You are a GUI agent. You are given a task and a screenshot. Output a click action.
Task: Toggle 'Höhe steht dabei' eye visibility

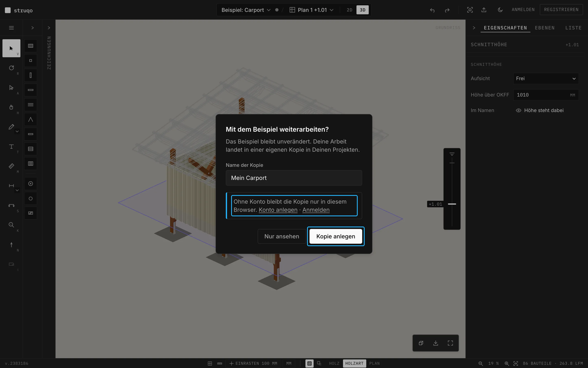pos(518,110)
